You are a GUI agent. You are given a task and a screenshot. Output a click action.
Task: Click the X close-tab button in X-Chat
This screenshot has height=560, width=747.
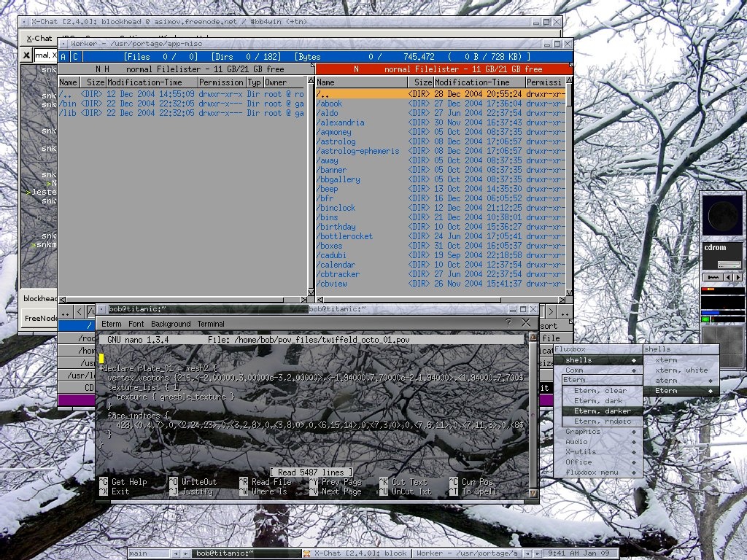click(27, 55)
